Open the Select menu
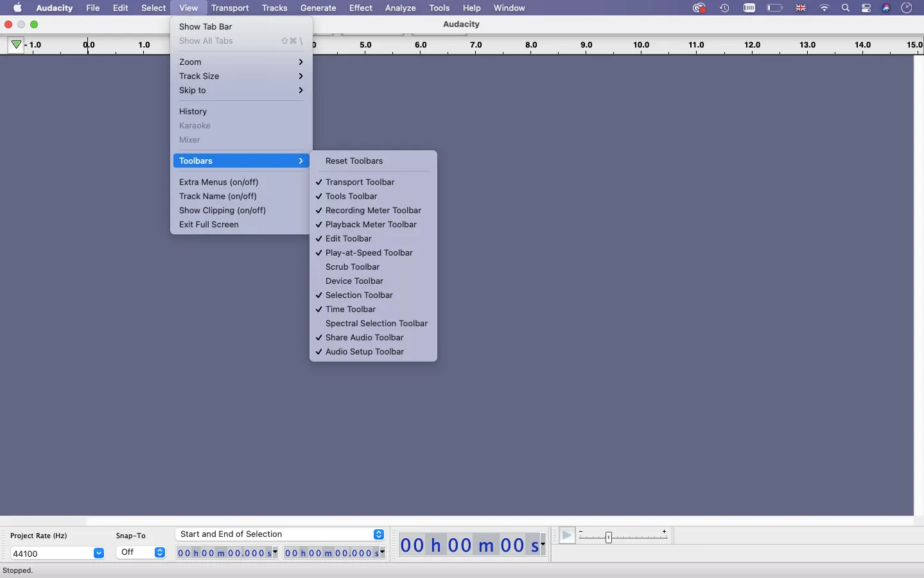 [x=153, y=8]
